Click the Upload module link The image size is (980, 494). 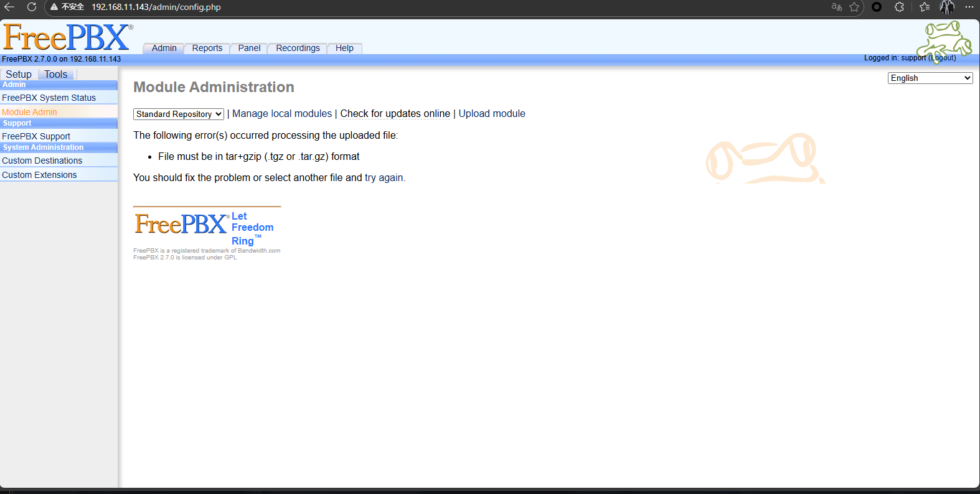pos(492,113)
